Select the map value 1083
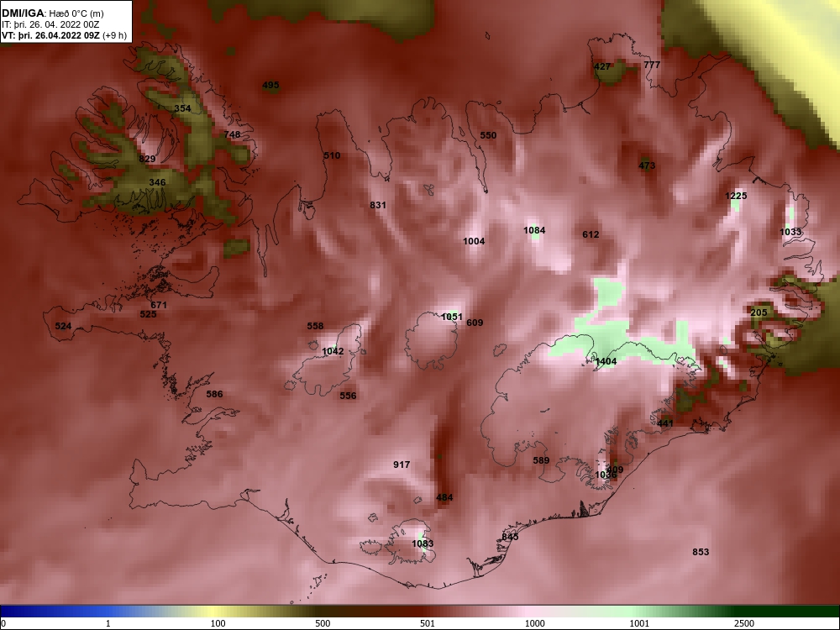The image size is (840, 630). (423, 543)
